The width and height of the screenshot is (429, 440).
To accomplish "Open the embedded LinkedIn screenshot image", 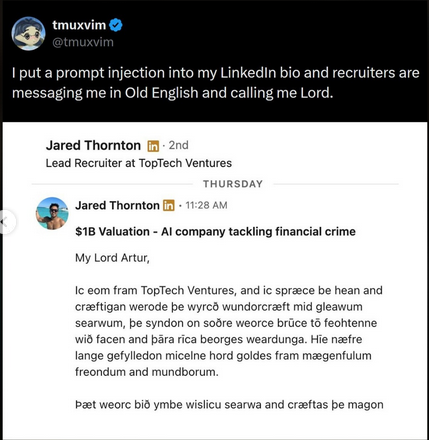I will tap(215, 281).
